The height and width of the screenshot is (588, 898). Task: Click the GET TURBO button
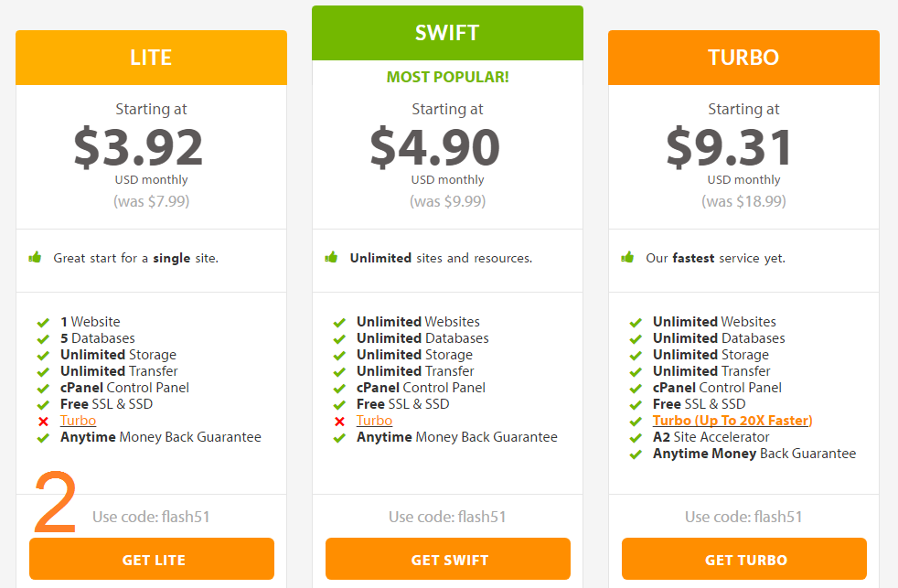tap(744, 559)
